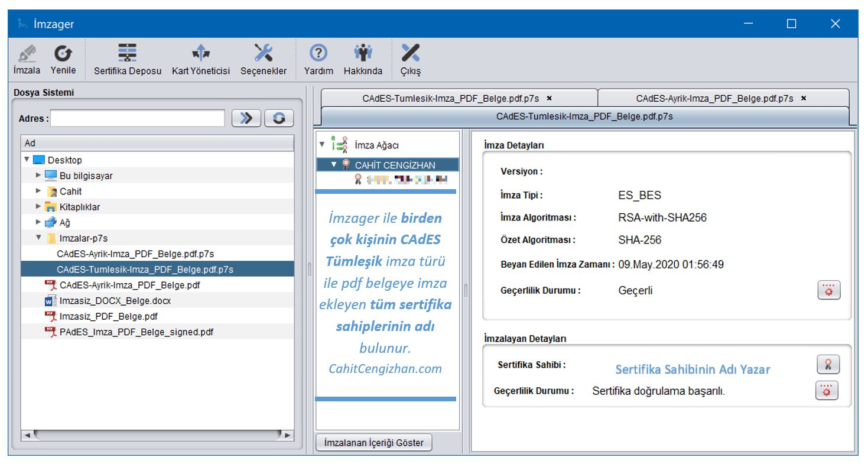Show certificate via Sertifika Sahibi ribbon button
868x464 pixels.
[828, 365]
